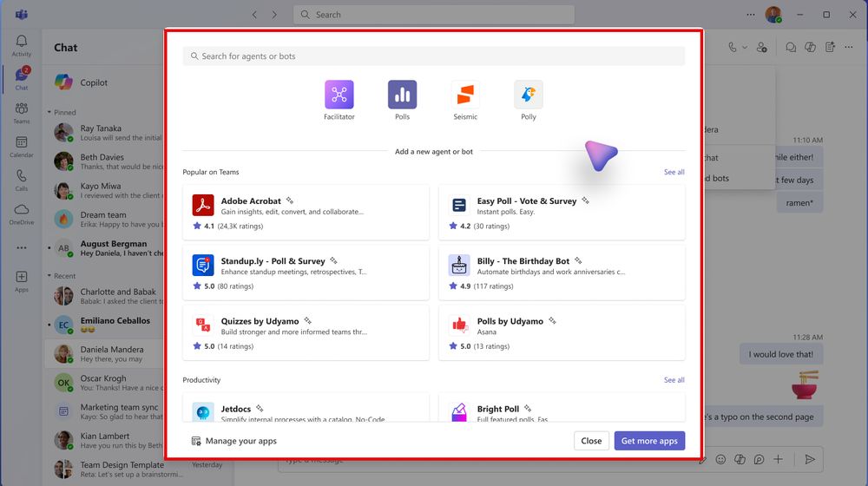Open Calls in the left rail
This screenshot has height=486, width=868.
22,181
